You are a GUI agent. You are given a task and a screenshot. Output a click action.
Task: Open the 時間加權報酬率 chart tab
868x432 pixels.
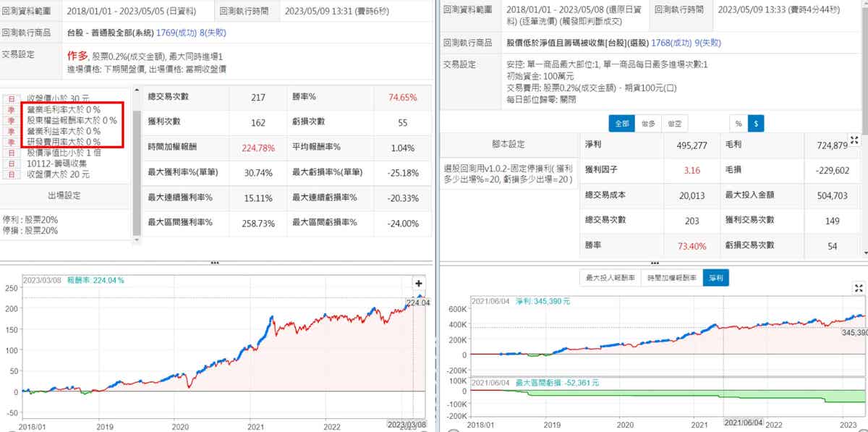coord(671,278)
